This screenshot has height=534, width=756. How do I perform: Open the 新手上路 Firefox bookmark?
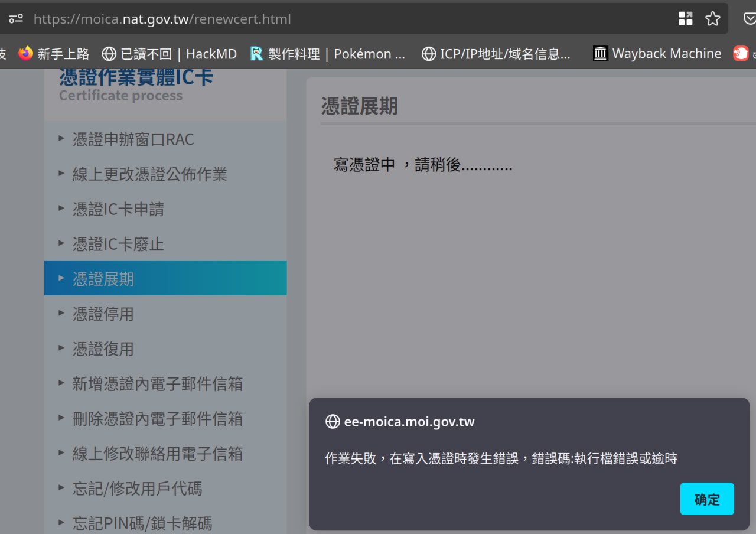coord(54,54)
